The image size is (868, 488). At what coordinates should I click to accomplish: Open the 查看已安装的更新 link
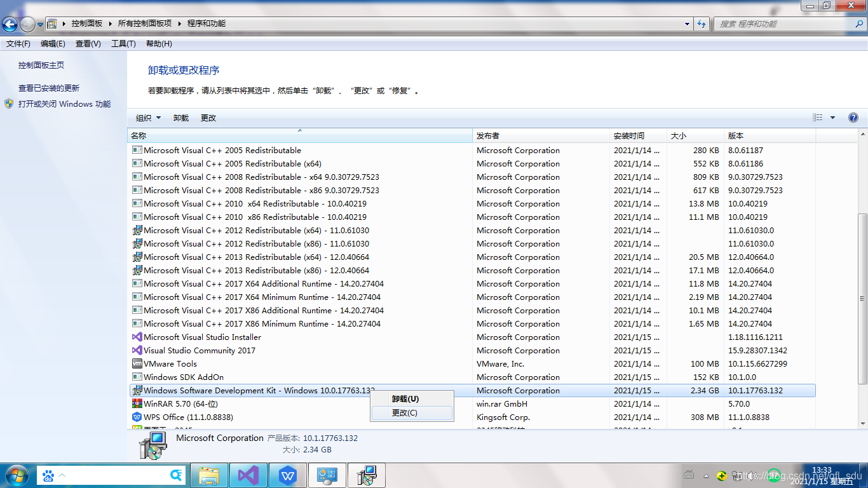[49, 88]
